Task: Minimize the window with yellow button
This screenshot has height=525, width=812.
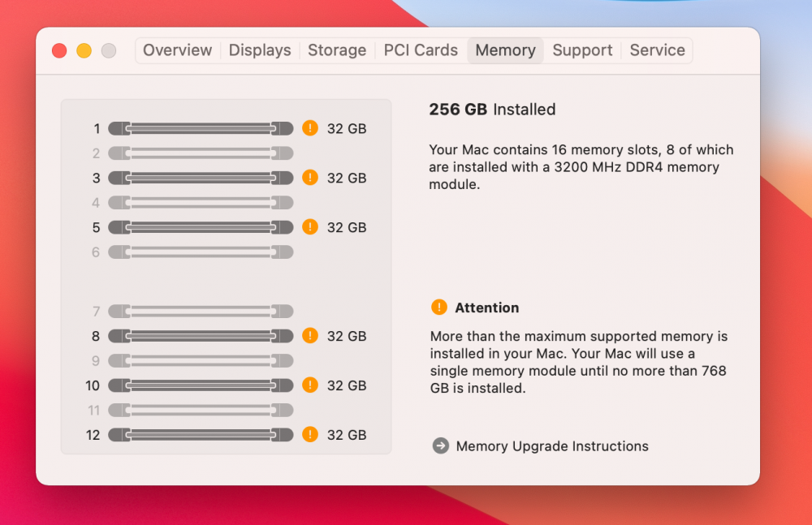Action: tap(84, 51)
